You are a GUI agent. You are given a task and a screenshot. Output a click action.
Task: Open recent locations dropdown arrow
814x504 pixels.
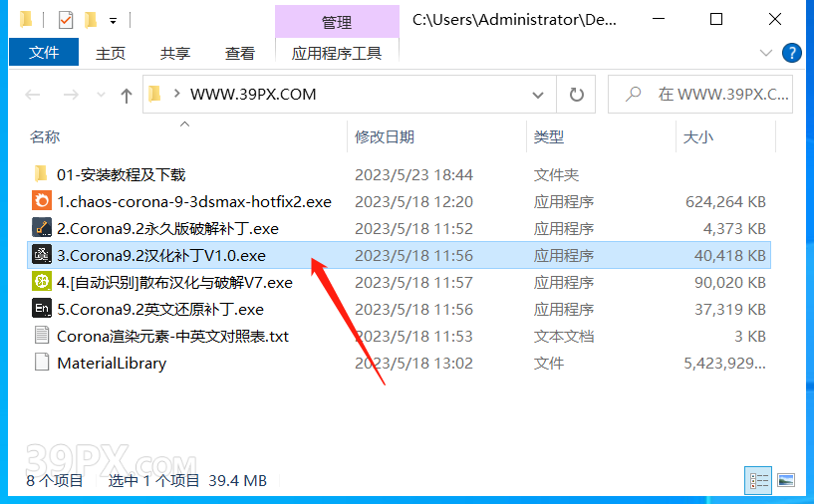pos(101,95)
